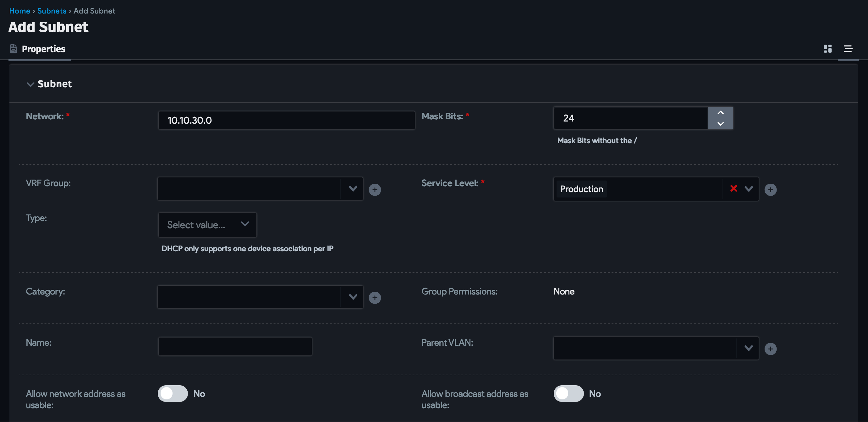Add a new VRF Group

click(375, 189)
